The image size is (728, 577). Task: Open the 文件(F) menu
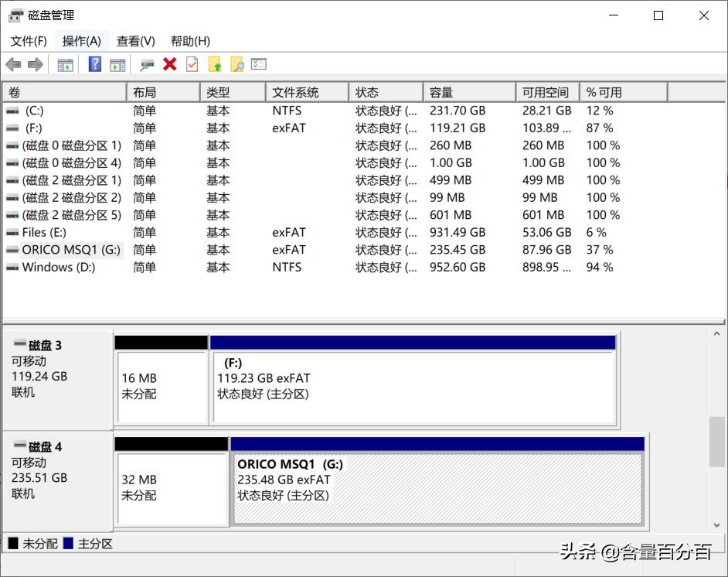[x=29, y=41]
